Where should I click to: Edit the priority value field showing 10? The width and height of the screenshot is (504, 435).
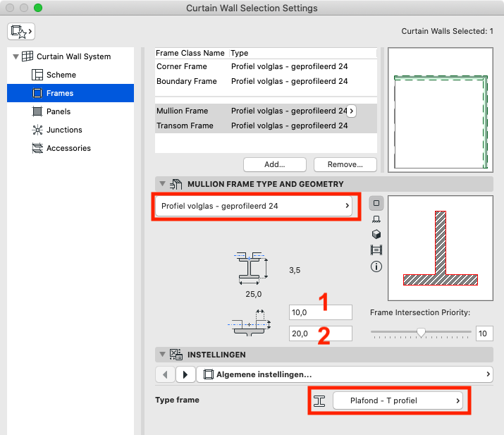(x=484, y=333)
